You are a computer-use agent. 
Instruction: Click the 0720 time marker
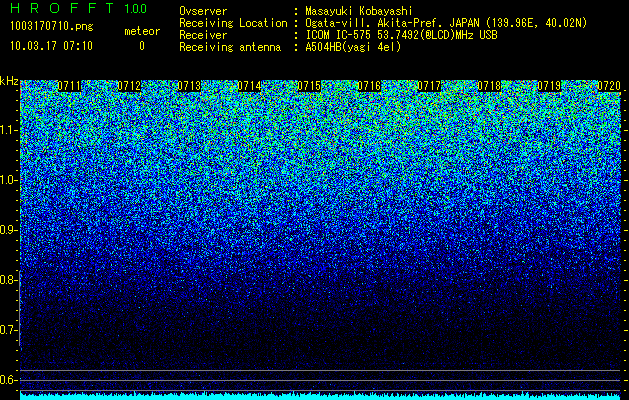609,86
